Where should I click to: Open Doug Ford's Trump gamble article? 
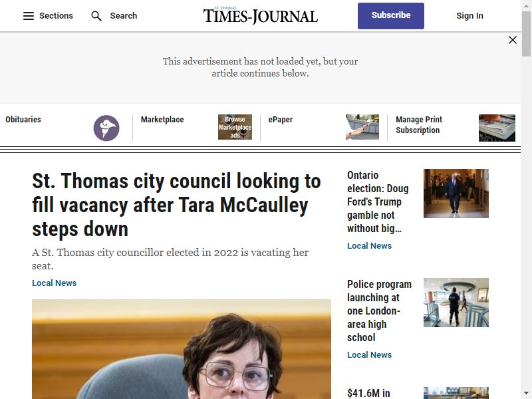tap(378, 202)
